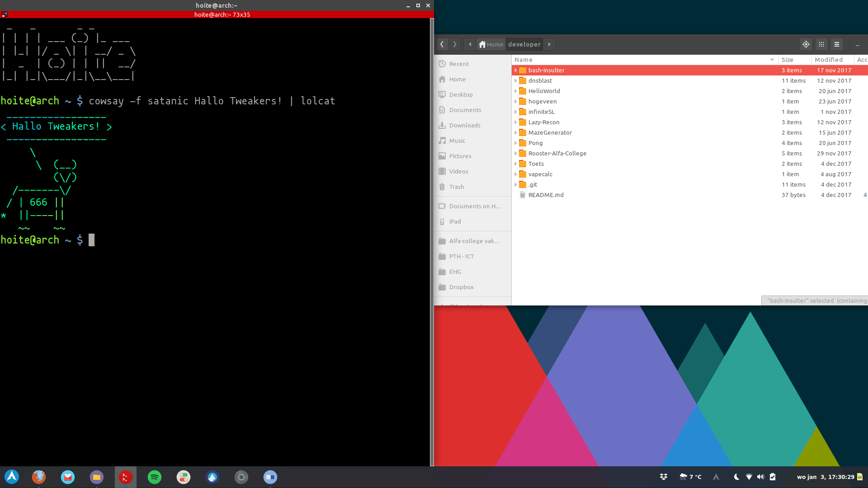The width and height of the screenshot is (868, 488).
Task: Click the Home breadcrumb button
Action: pyautogui.click(x=491, y=44)
